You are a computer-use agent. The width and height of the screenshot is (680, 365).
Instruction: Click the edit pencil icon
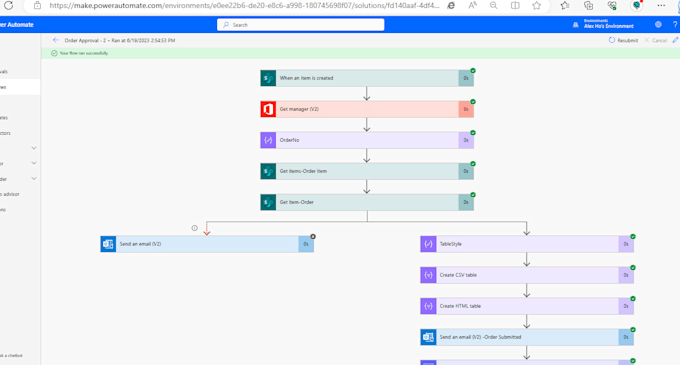point(675,40)
